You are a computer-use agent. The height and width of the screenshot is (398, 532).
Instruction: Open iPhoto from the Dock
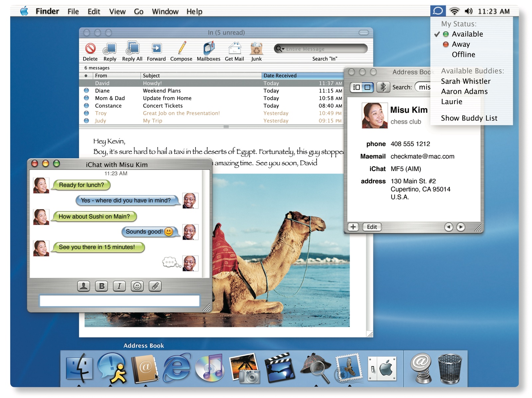245,368
